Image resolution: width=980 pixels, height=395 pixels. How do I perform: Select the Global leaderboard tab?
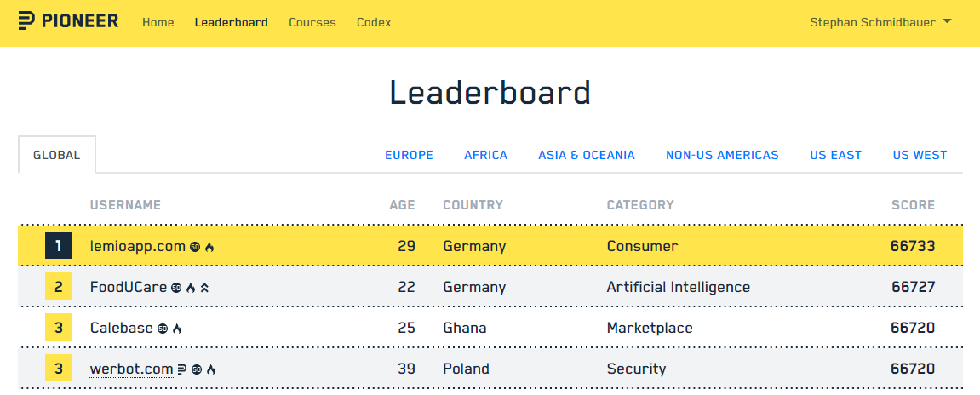point(57,155)
